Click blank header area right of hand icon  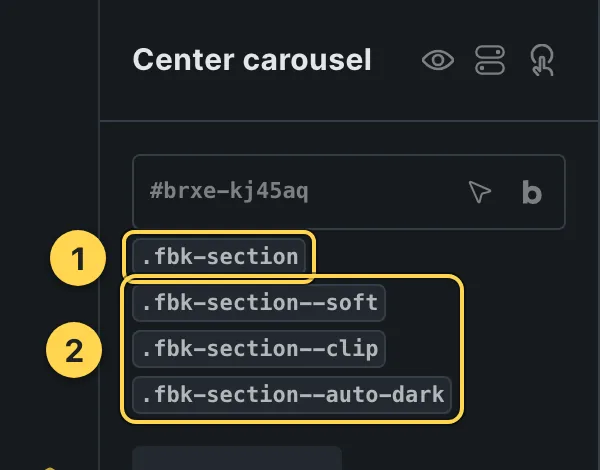pos(577,60)
